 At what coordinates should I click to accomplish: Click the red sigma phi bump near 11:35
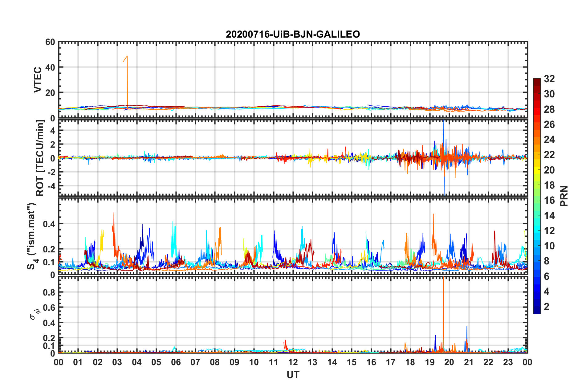coord(286,345)
